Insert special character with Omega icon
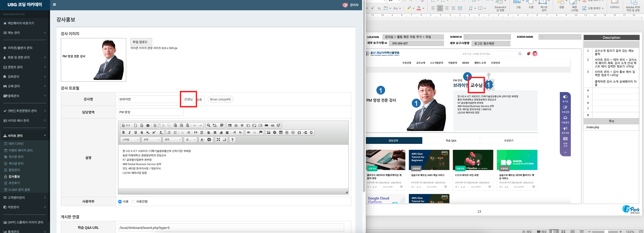 tap(299, 133)
